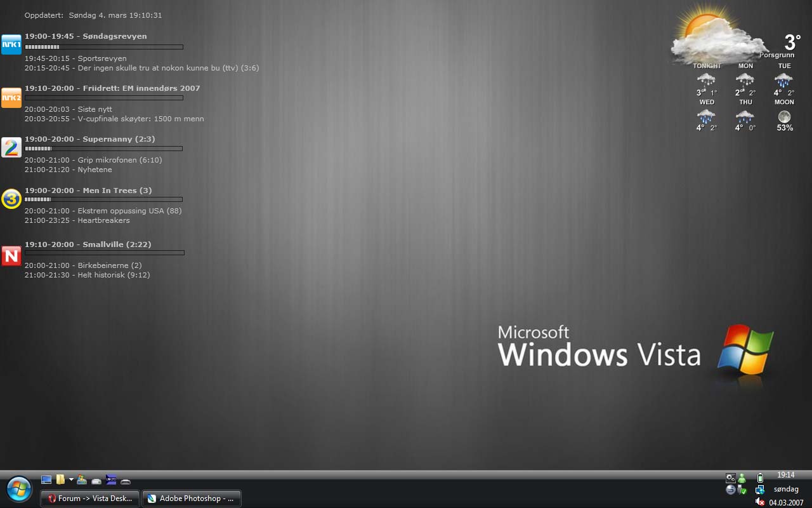Click the 20:00-20:03 - Siste nytt listing

[69, 109]
